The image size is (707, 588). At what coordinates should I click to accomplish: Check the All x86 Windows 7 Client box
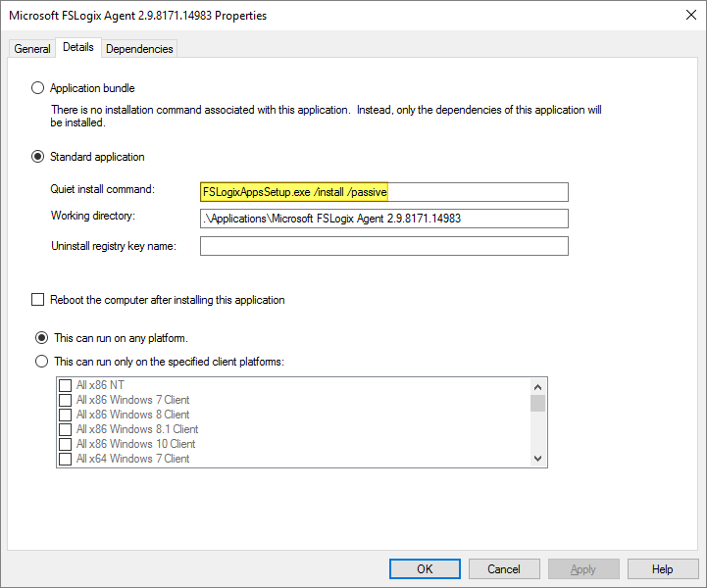(66, 401)
